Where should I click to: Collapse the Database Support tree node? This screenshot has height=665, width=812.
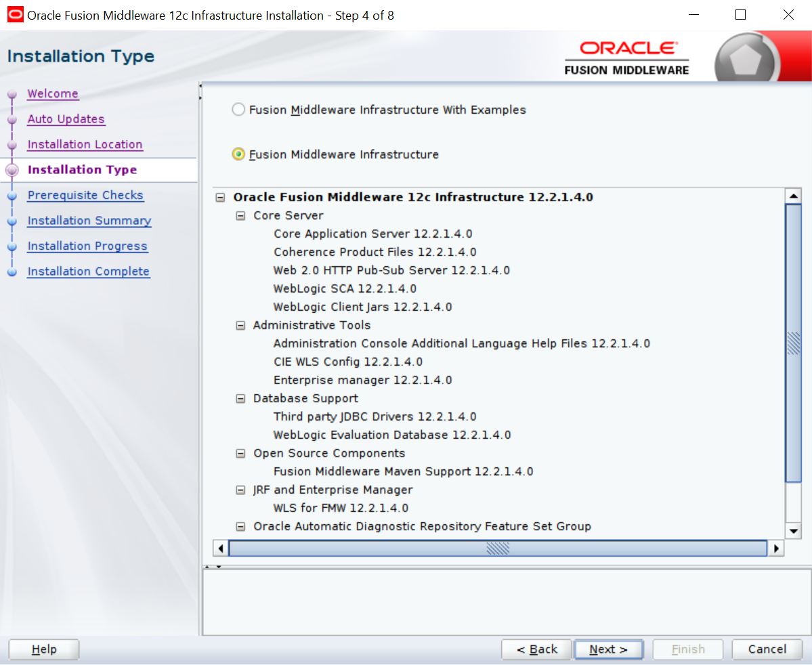(x=240, y=398)
